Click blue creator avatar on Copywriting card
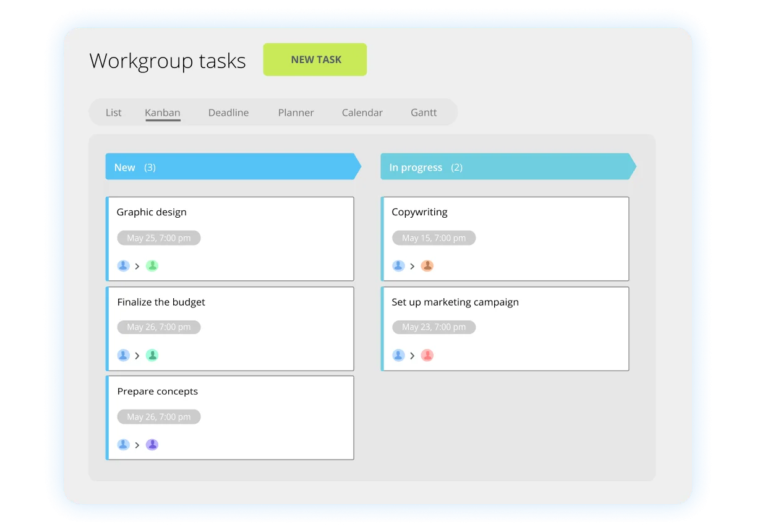Image resolution: width=757 pixels, height=532 pixels. coord(398,266)
